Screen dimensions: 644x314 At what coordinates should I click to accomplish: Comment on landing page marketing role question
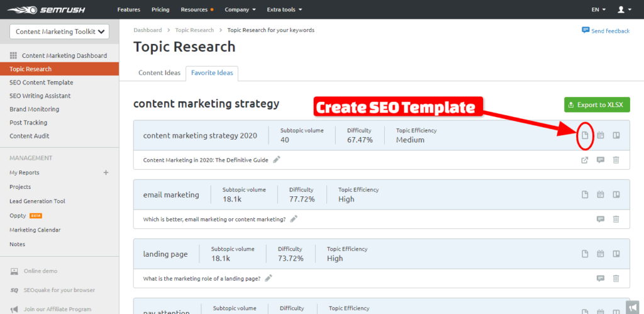coord(601,279)
